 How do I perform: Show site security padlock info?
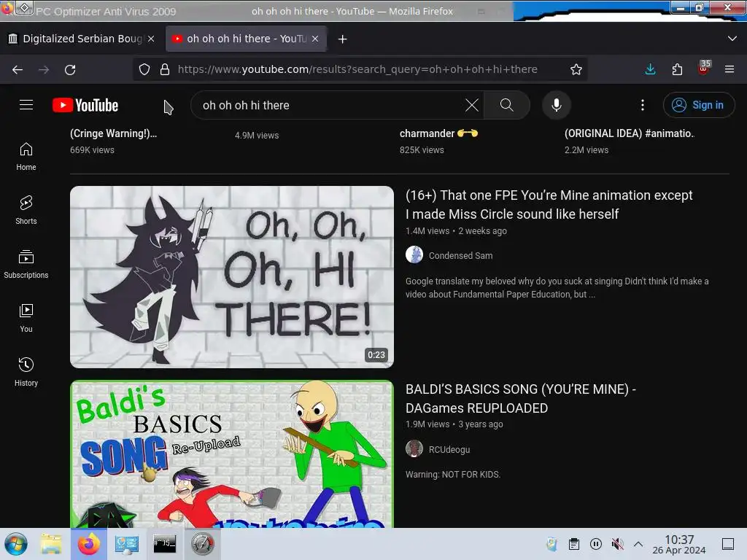point(165,69)
